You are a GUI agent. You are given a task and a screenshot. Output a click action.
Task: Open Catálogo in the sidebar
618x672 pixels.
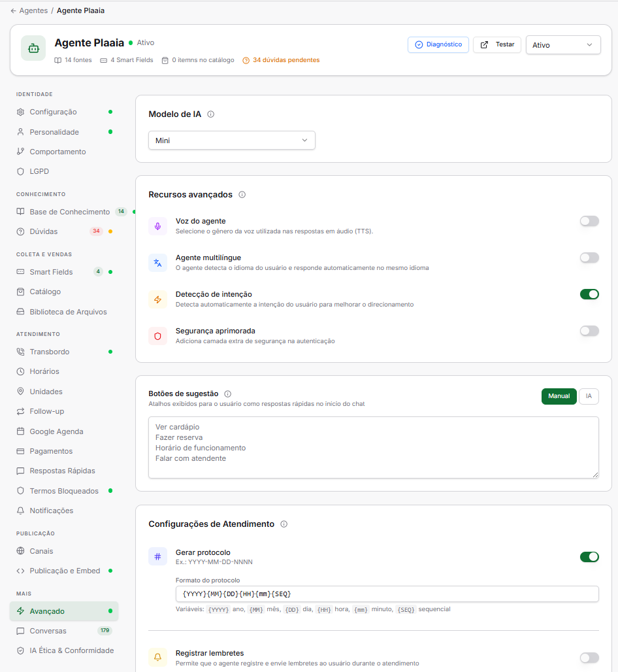[64, 292]
